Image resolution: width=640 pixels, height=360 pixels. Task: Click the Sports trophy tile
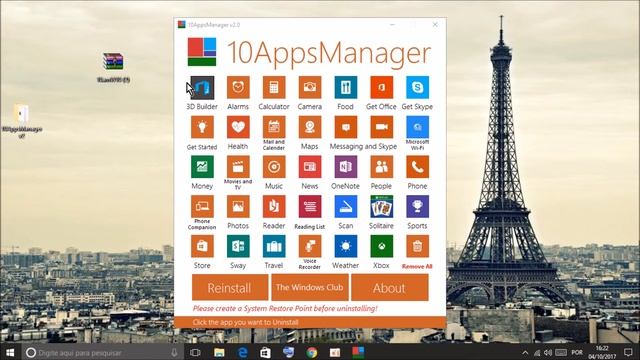tap(418, 207)
